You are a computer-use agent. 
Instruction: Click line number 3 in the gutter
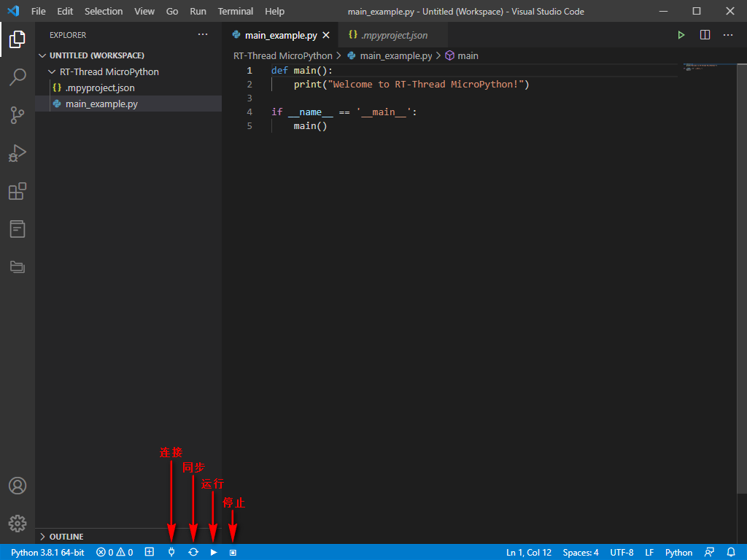(x=249, y=98)
